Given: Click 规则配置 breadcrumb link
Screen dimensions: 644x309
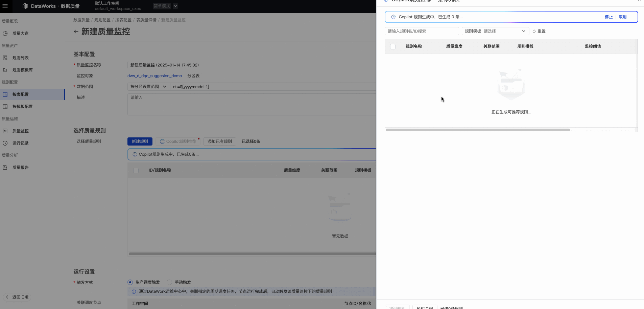Looking at the screenshot, I should click(102, 20).
